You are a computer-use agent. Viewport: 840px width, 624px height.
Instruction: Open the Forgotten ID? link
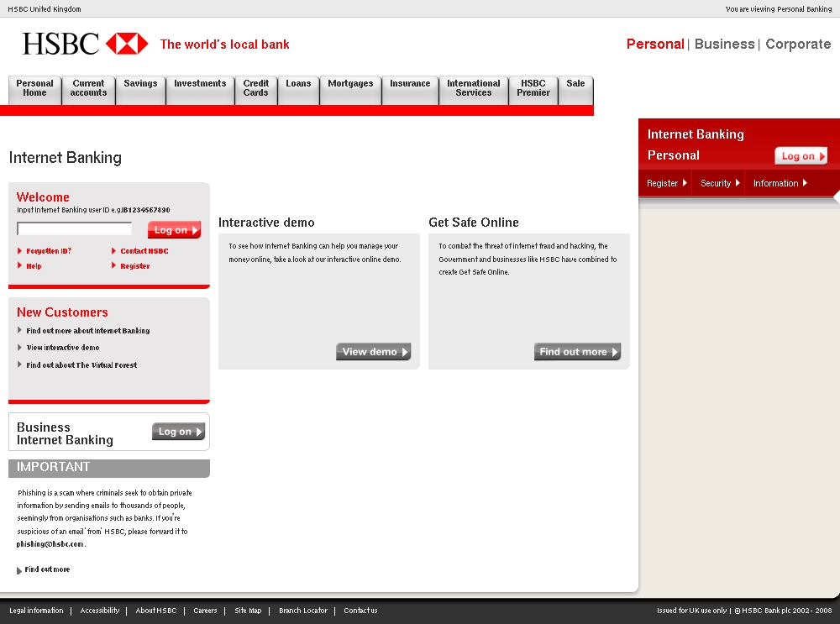pos(49,250)
